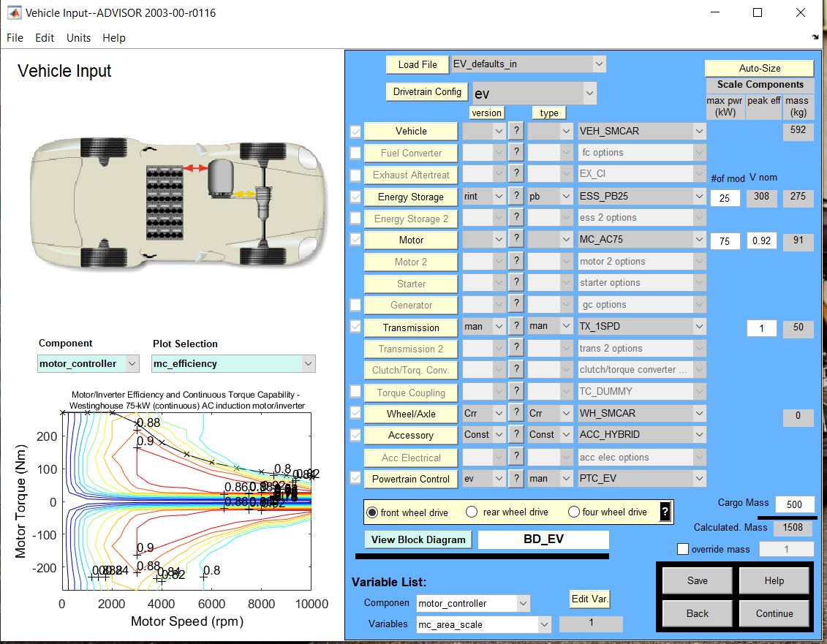Click the View Block Diagram button
The width and height of the screenshot is (827, 644).
pyautogui.click(x=418, y=539)
